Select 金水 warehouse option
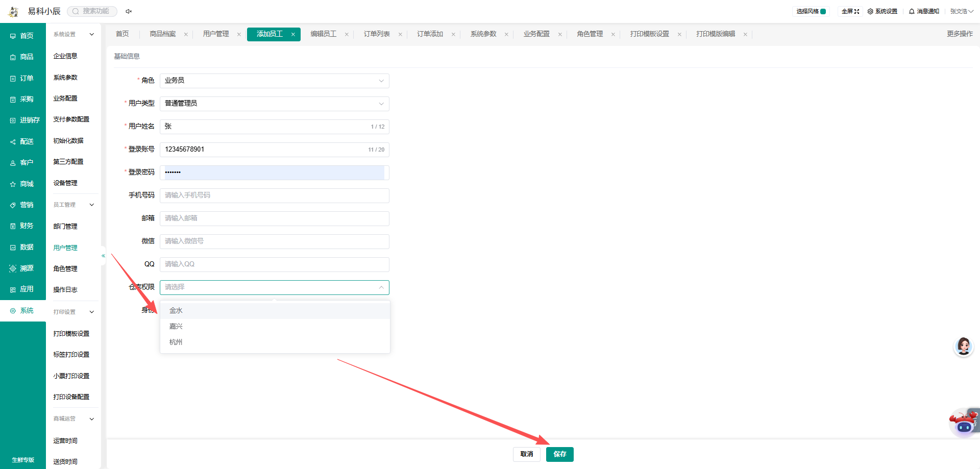The width and height of the screenshot is (980, 469). 275,310
